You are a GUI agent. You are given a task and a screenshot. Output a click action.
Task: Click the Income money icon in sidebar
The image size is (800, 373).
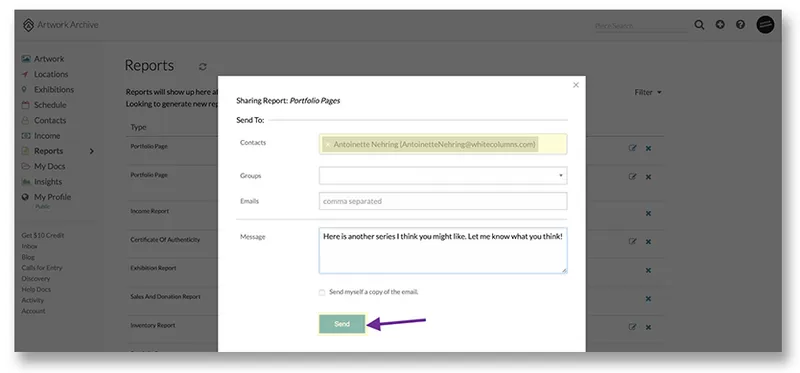(x=26, y=136)
